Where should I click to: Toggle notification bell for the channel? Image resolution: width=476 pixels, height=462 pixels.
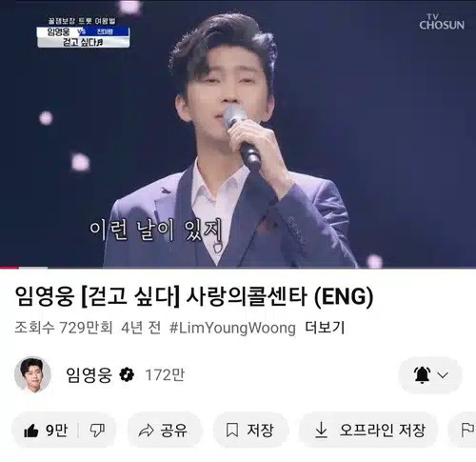423,375
